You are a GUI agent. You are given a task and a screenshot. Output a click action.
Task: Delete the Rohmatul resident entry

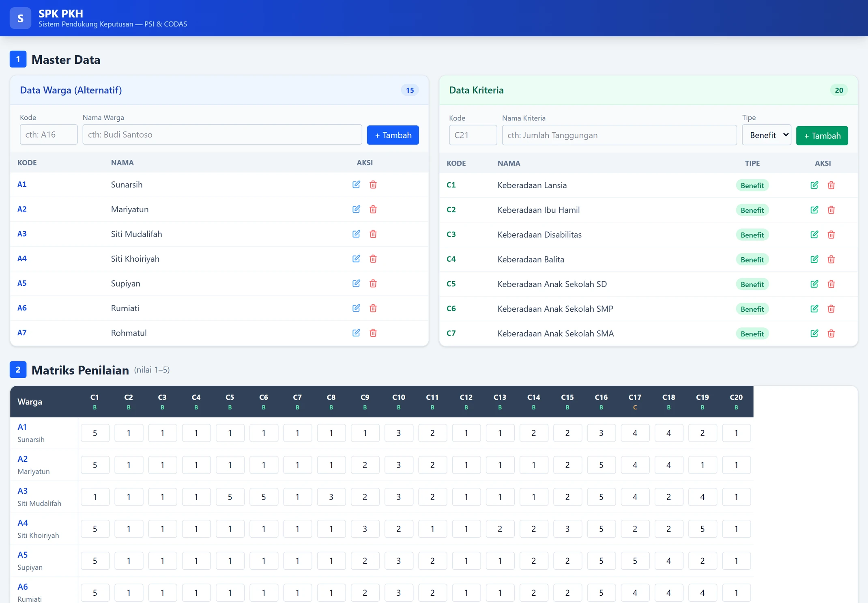(x=373, y=333)
